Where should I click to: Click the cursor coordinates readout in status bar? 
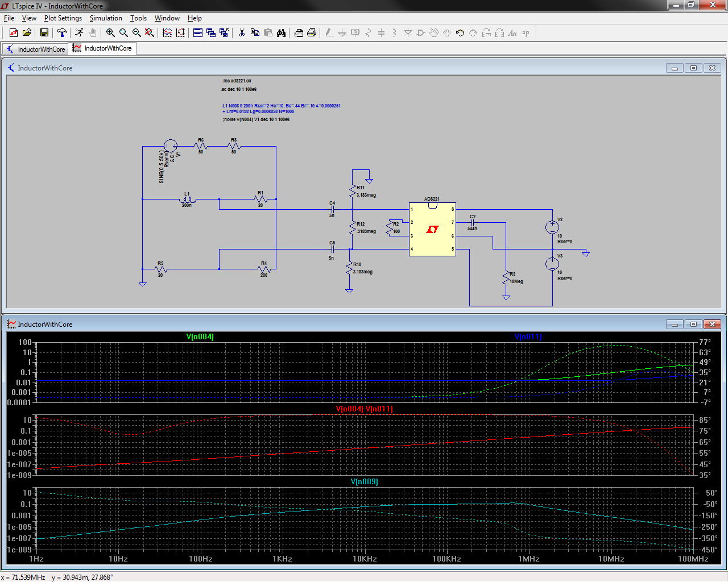coord(57,577)
